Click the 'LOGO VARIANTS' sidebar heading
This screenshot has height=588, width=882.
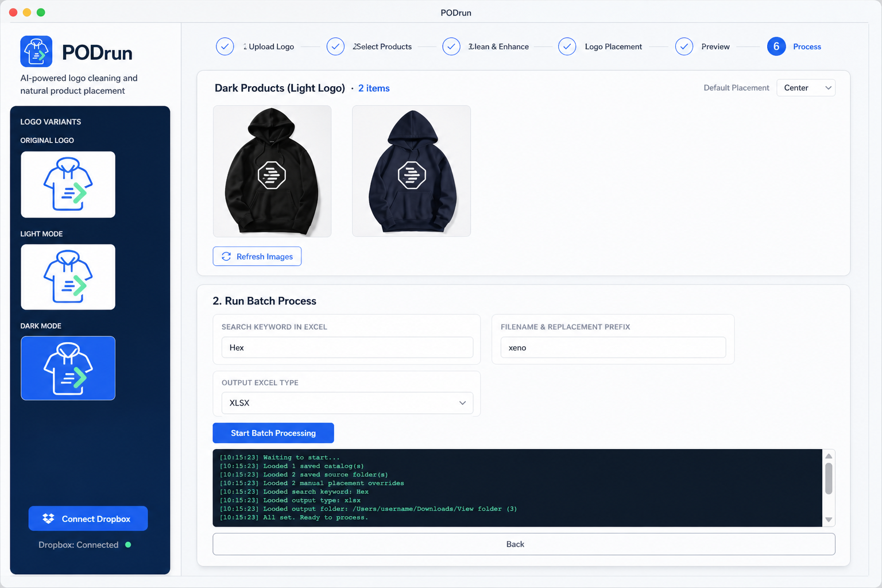tap(51, 122)
